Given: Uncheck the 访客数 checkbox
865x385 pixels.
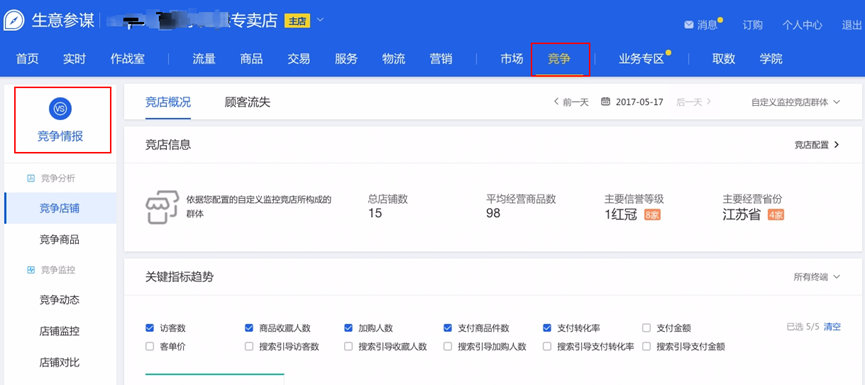Looking at the screenshot, I should pyautogui.click(x=149, y=328).
